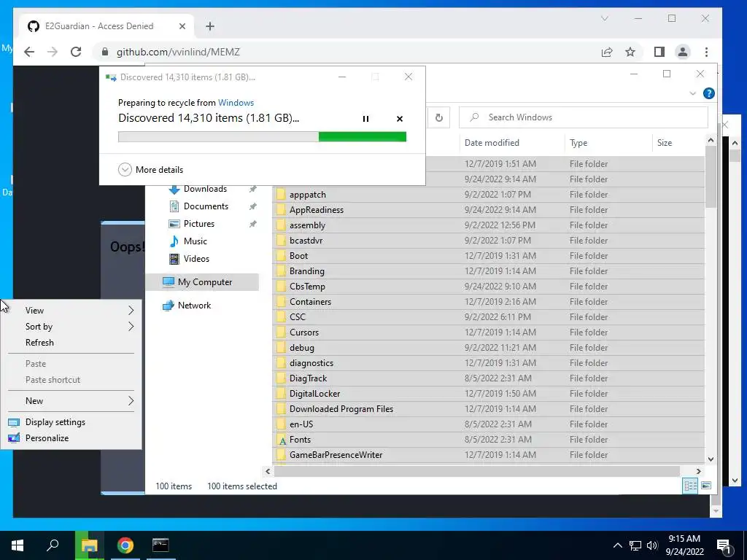
Task: Click the DiagTrack folder icon
Action: tap(281, 378)
